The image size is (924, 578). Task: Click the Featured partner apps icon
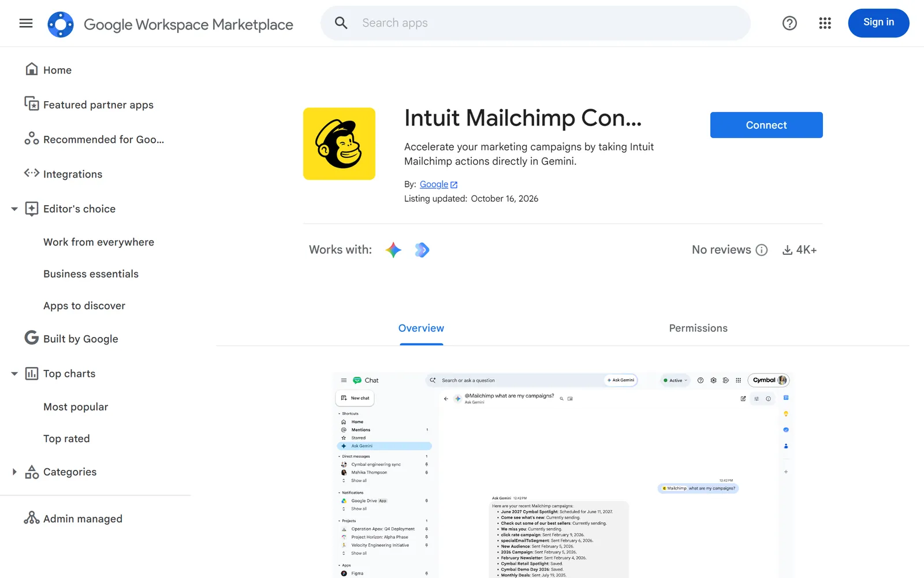pyautogui.click(x=32, y=104)
